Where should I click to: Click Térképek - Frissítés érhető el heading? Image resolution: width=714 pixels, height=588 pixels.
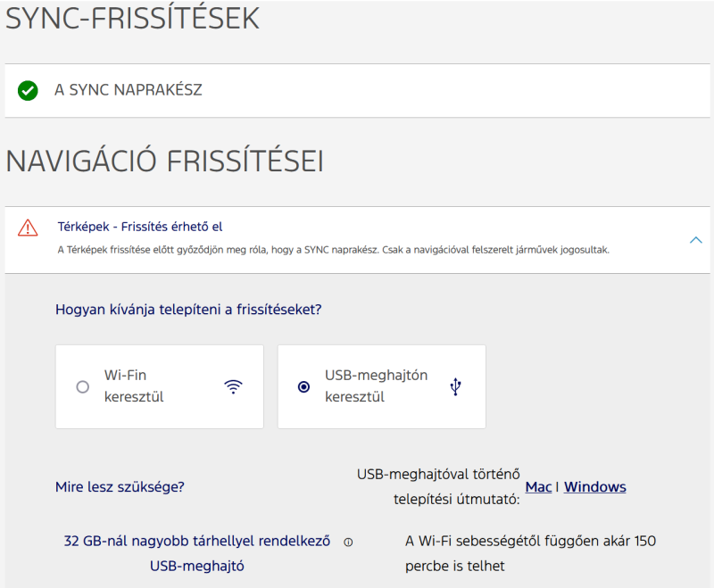pos(140,227)
